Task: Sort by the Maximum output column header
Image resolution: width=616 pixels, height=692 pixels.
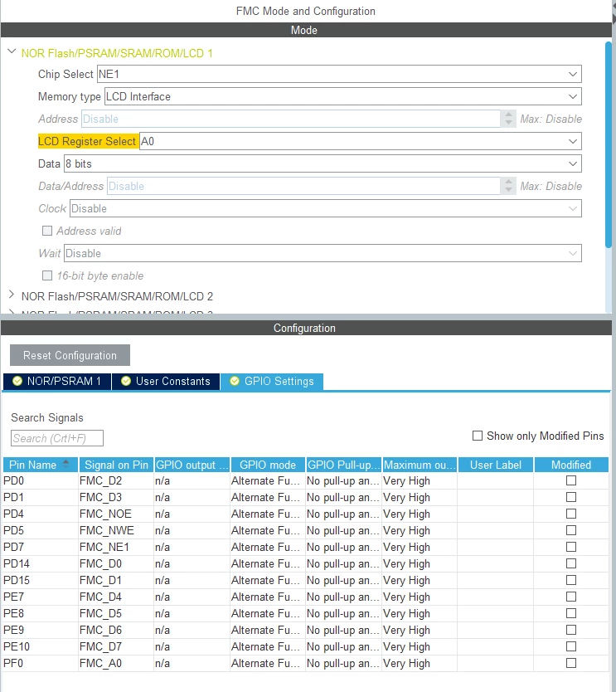Action: [420, 465]
